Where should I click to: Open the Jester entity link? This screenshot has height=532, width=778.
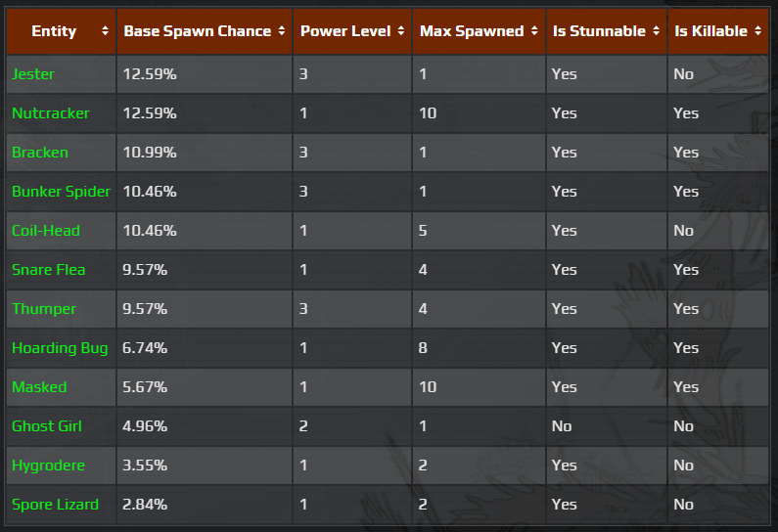(33, 74)
